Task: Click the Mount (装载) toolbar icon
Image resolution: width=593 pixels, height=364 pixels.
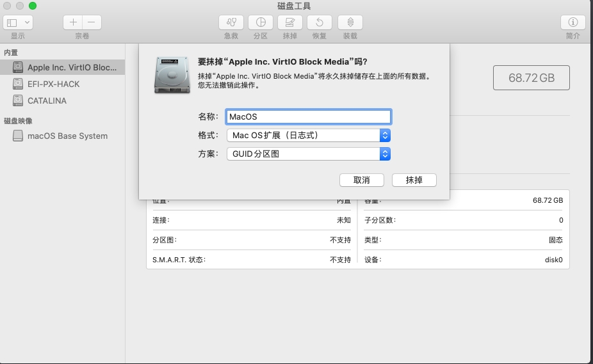Action: tap(350, 22)
